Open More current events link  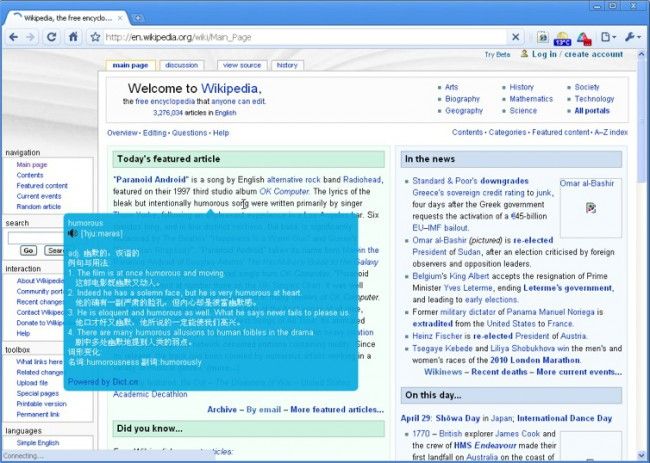coord(579,372)
